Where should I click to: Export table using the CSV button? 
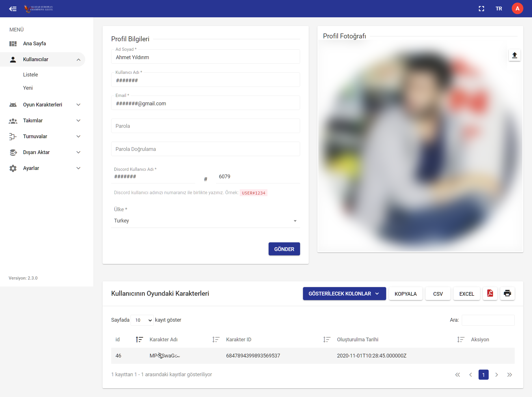[438, 294]
